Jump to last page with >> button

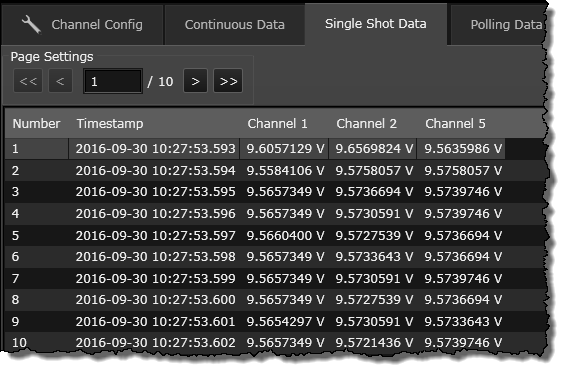click(228, 81)
